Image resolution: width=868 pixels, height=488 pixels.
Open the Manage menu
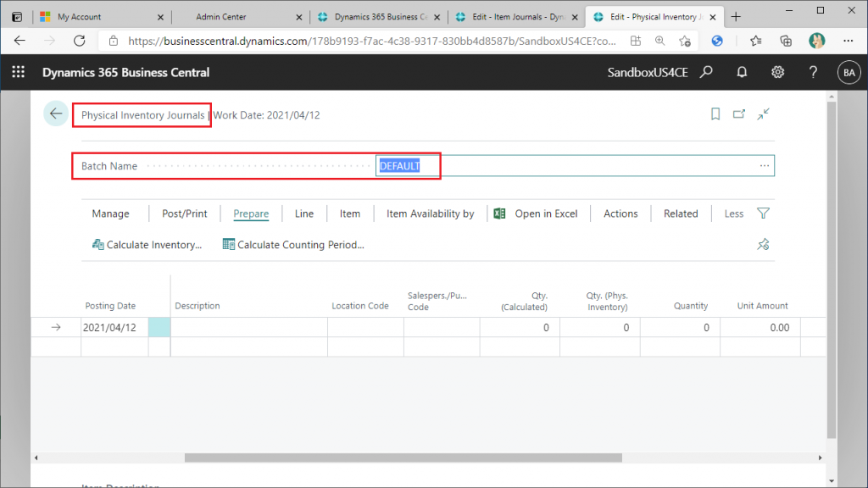pos(111,213)
